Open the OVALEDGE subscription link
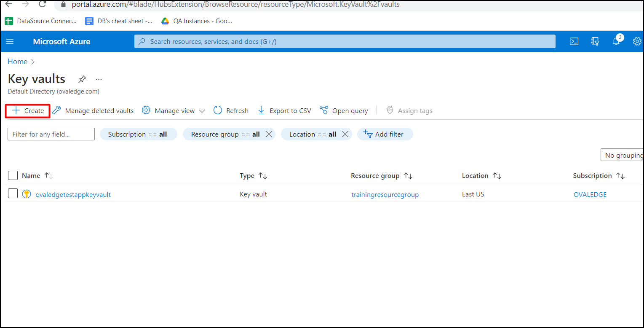The height and width of the screenshot is (328, 644). pos(590,195)
